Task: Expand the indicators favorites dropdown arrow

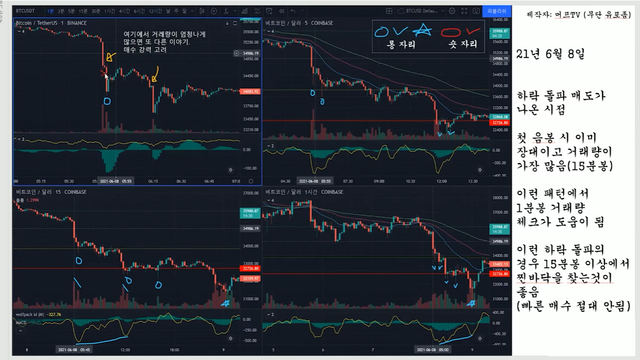Action: click(235, 11)
